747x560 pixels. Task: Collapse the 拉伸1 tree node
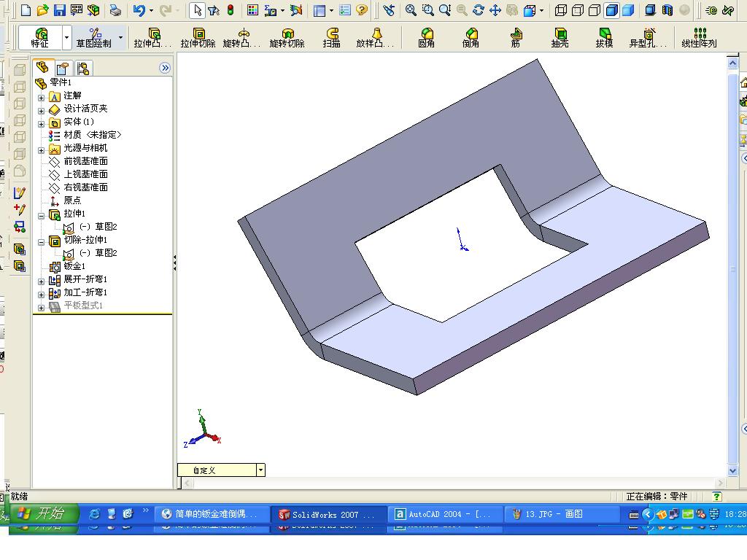[x=42, y=216]
